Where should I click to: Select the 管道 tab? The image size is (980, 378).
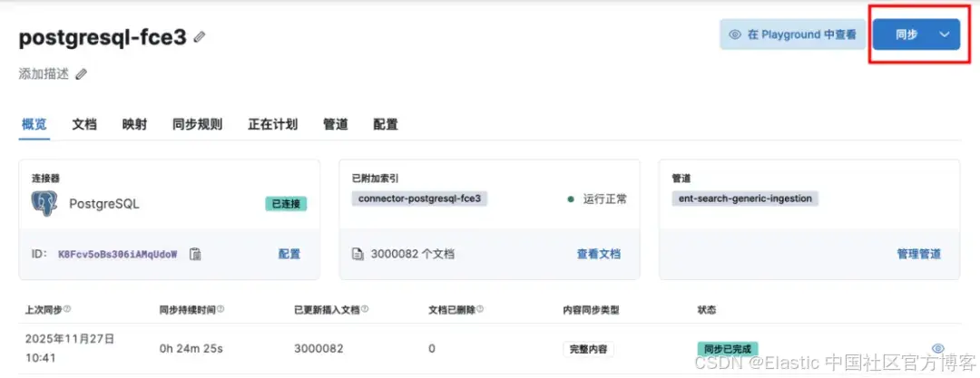click(x=336, y=124)
